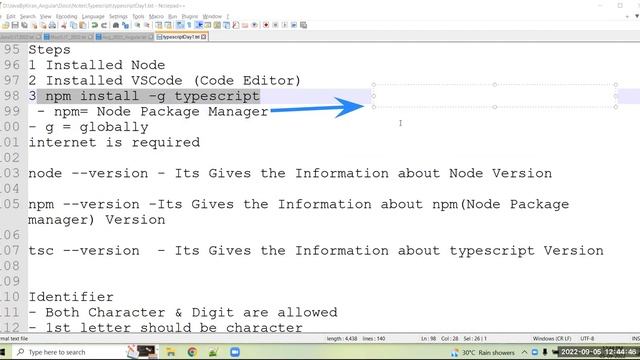Click the Zoom In toolbar icon
Screen dimensions: 640x360
[138, 25]
